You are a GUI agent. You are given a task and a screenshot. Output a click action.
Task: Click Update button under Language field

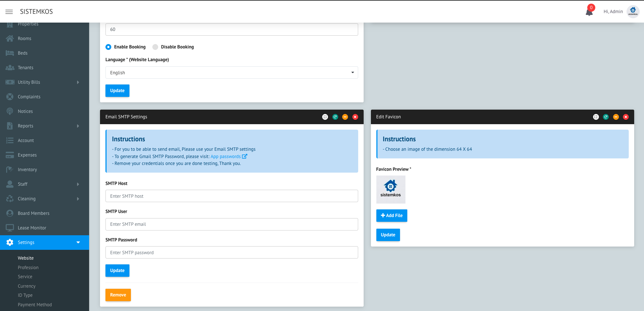pyautogui.click(x=117, y=91)
